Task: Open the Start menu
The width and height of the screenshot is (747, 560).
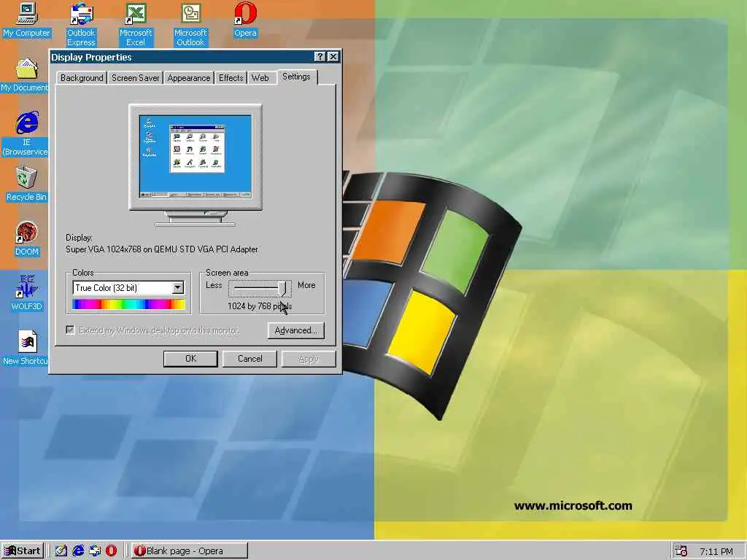Action: [x=23, y=551]
